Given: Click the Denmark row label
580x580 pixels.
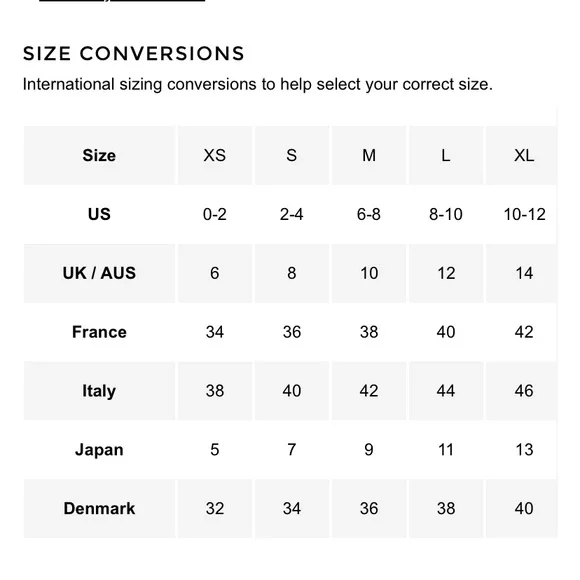Looking at the screenshot, I should [99, 508].
